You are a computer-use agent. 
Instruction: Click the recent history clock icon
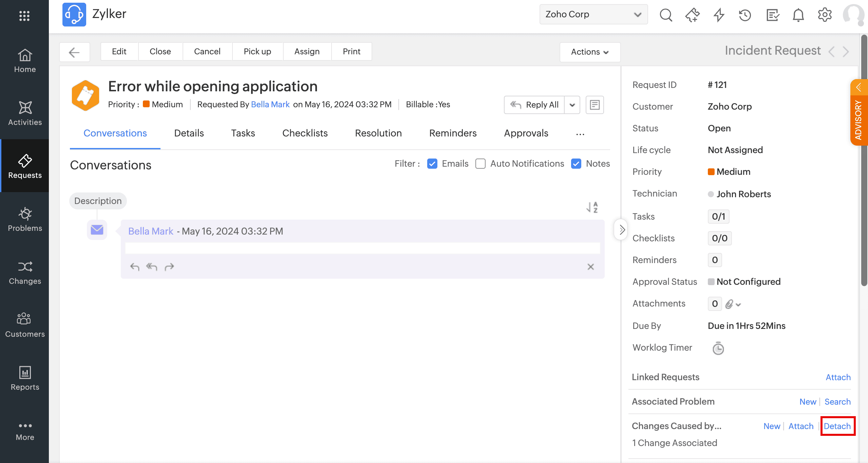[745, 15]
